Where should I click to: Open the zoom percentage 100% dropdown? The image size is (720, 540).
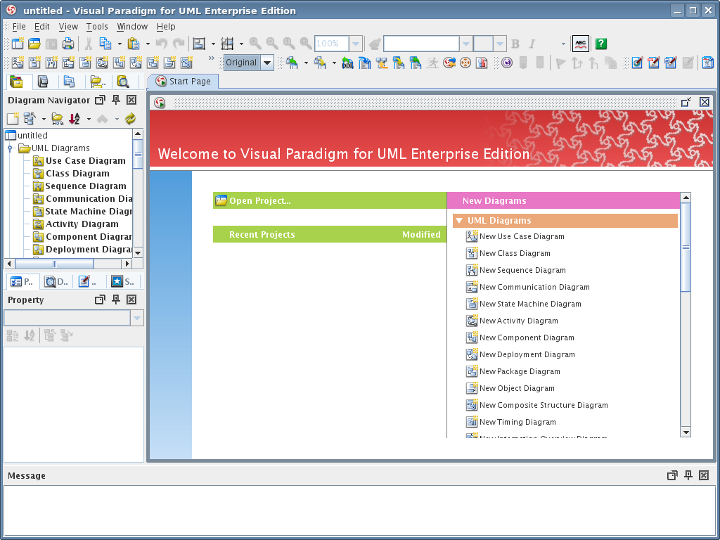(356, 44)
